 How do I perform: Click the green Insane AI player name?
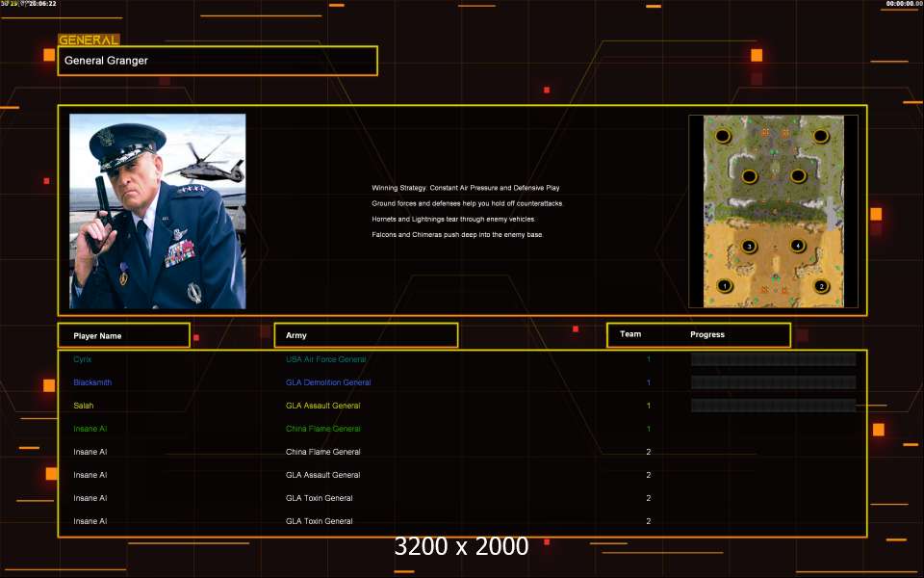coord(90,429)
